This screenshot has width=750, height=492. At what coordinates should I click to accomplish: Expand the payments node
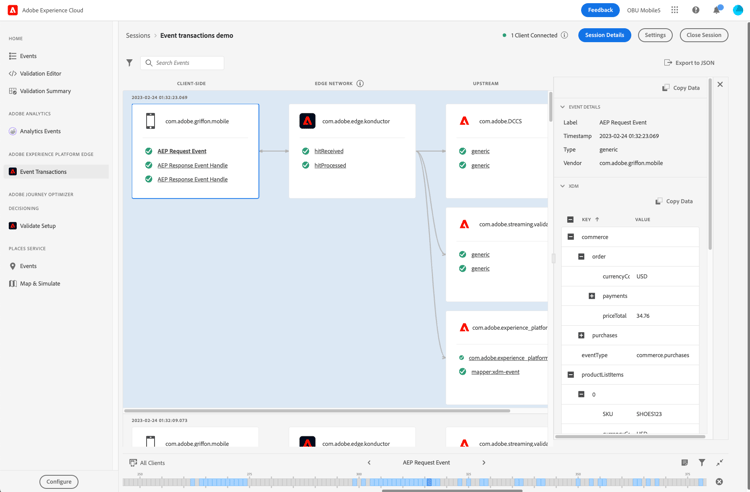pyautogui.click(x=592, y=296)
